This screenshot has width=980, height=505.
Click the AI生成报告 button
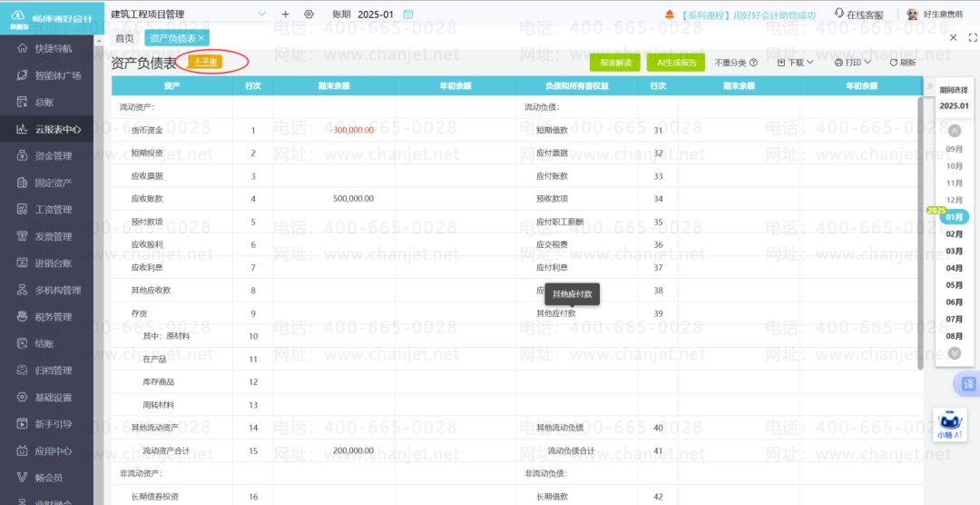[x=676, y=63]
